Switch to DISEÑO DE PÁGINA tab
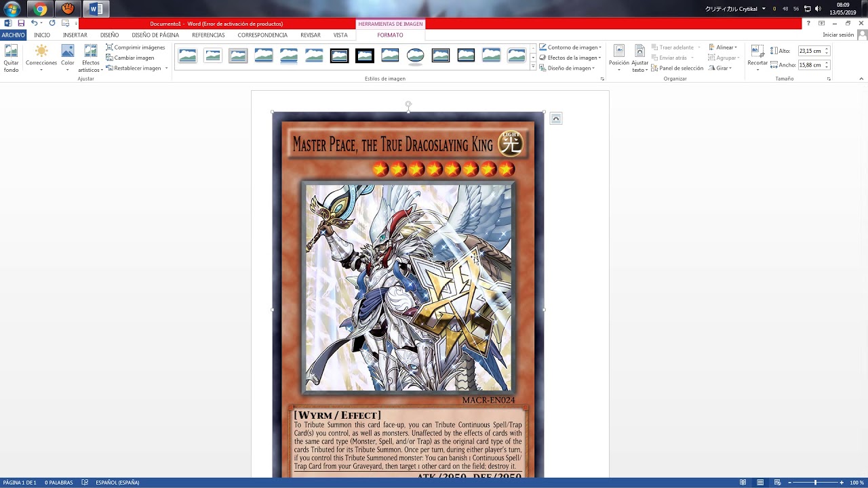 tap(155, 35)
